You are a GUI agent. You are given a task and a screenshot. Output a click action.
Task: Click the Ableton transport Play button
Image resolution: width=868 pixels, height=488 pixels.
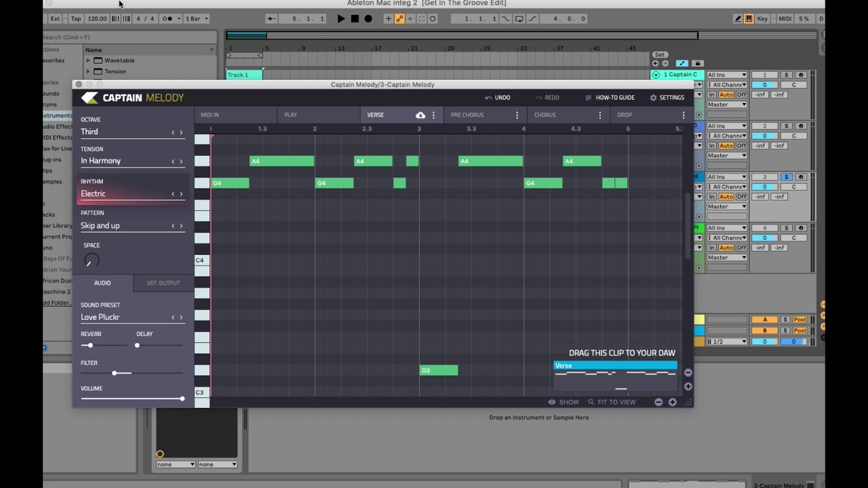341,18
